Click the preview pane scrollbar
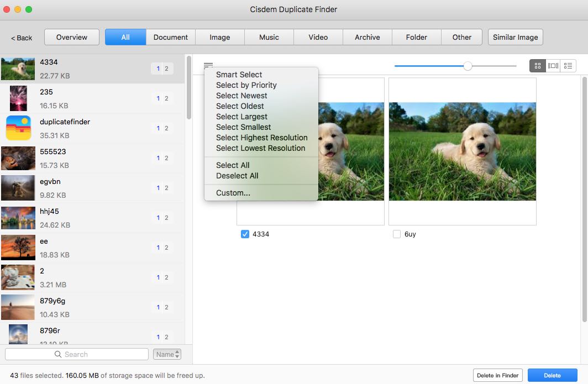 pyautogui.click(x=585, y=199)
